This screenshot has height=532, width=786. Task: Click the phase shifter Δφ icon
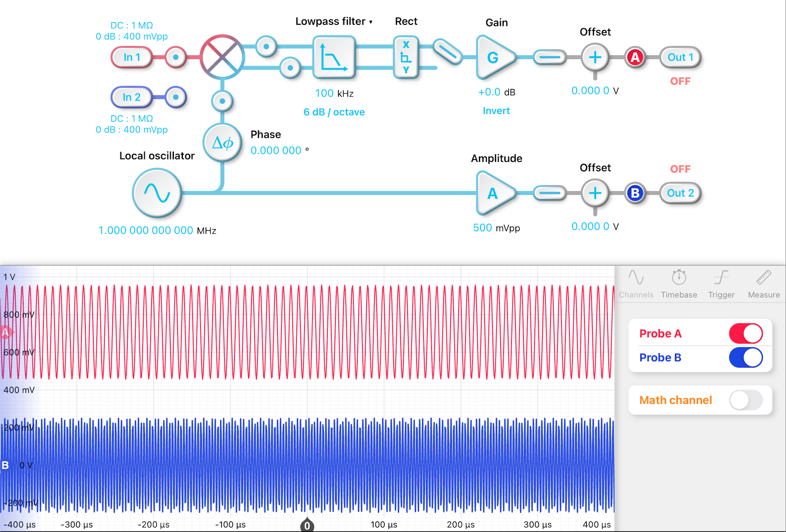point(222,142)
